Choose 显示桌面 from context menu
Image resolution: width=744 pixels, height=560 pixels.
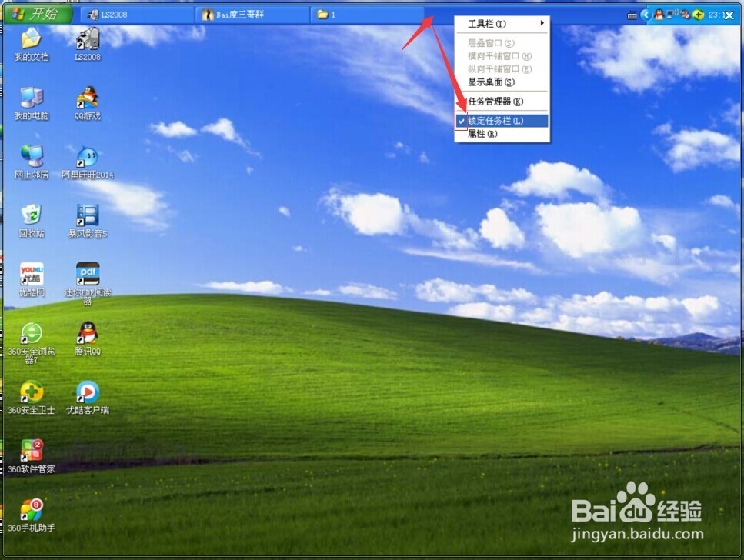502,82
